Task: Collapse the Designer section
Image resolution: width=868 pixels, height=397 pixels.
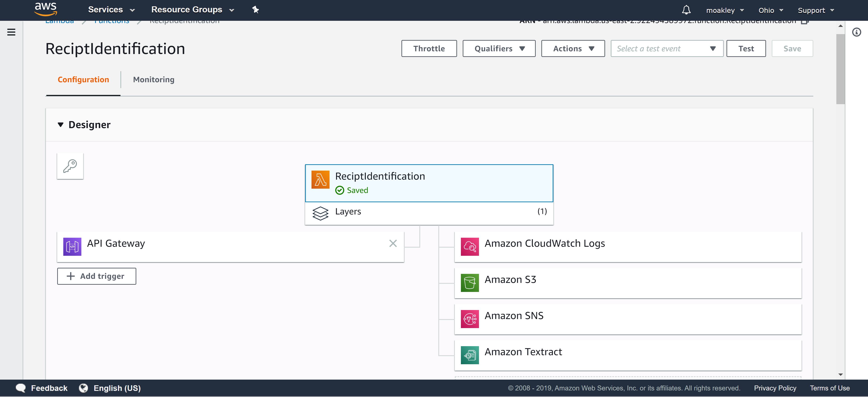Action: pos(61,125)
